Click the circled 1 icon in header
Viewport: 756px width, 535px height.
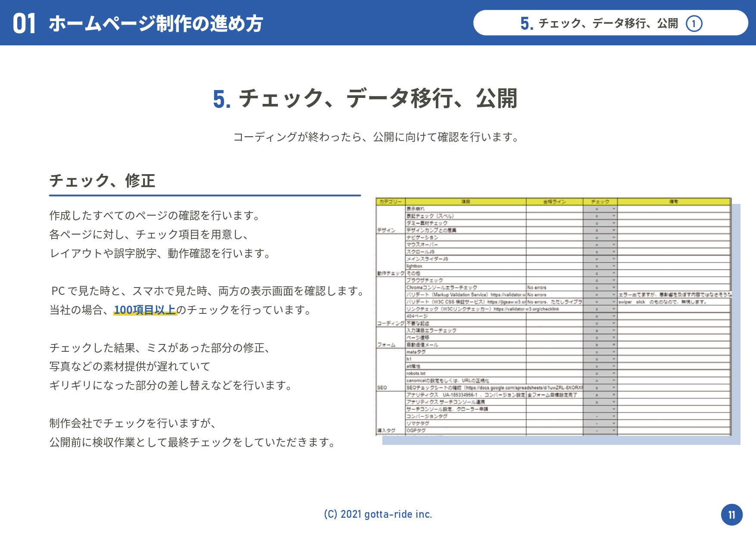pyautogui.click(x=694, y=23)
